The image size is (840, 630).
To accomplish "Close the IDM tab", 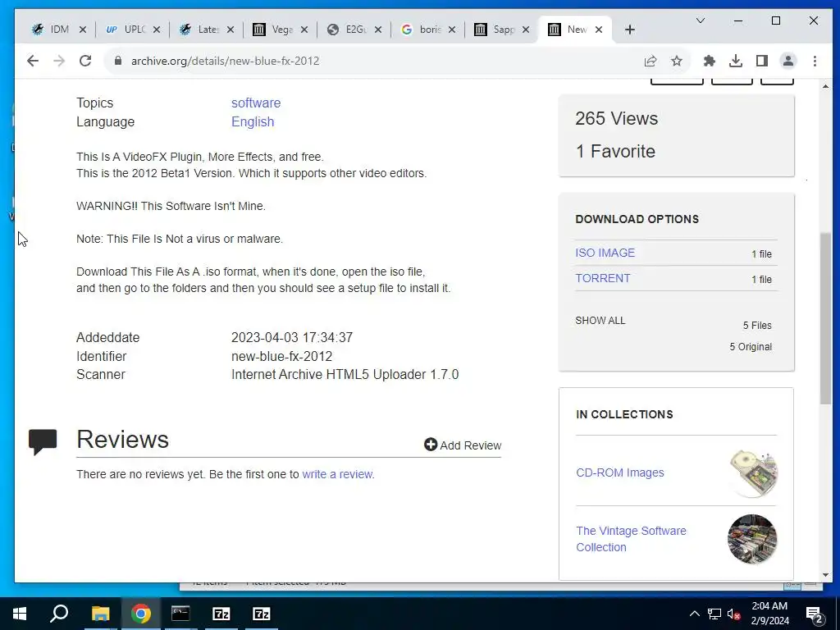I will (83, 30).
